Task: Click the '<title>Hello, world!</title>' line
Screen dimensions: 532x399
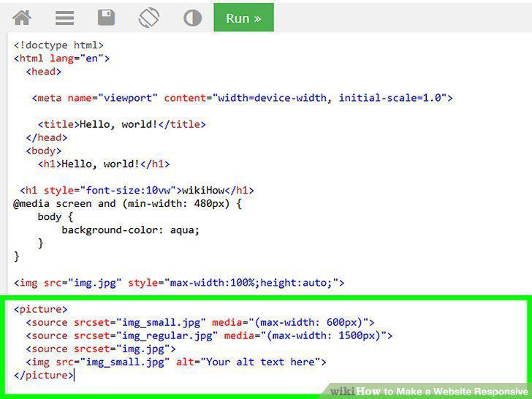Action: (121, 124)
